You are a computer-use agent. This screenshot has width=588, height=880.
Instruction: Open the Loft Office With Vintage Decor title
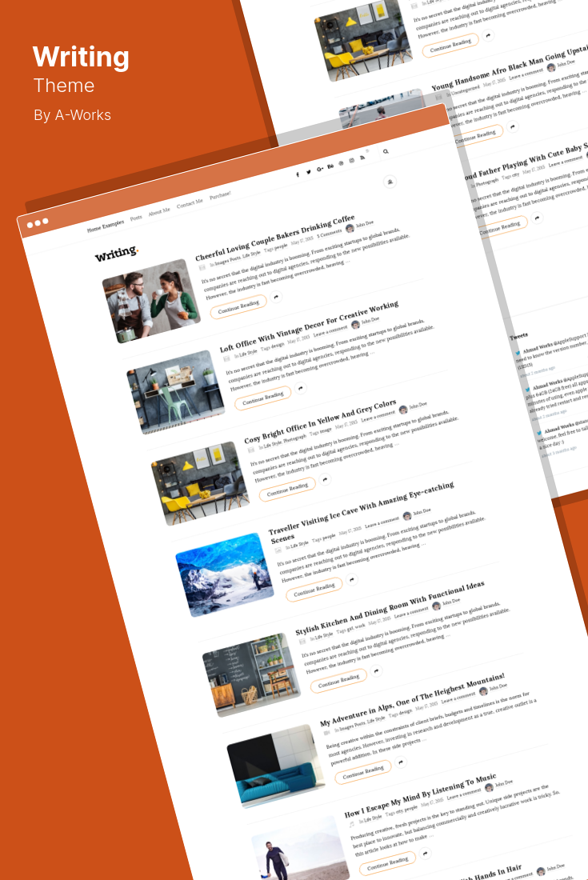click(309, 326)
